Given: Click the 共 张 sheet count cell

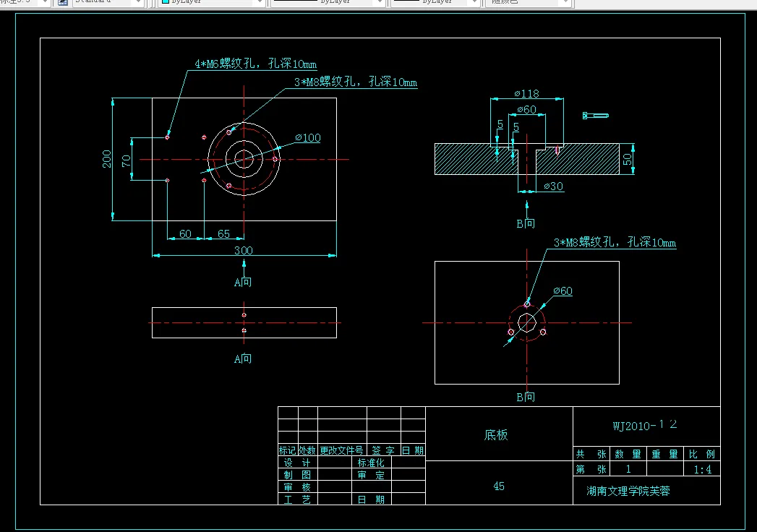Looking at the screenshot, I should coord(591,454).
